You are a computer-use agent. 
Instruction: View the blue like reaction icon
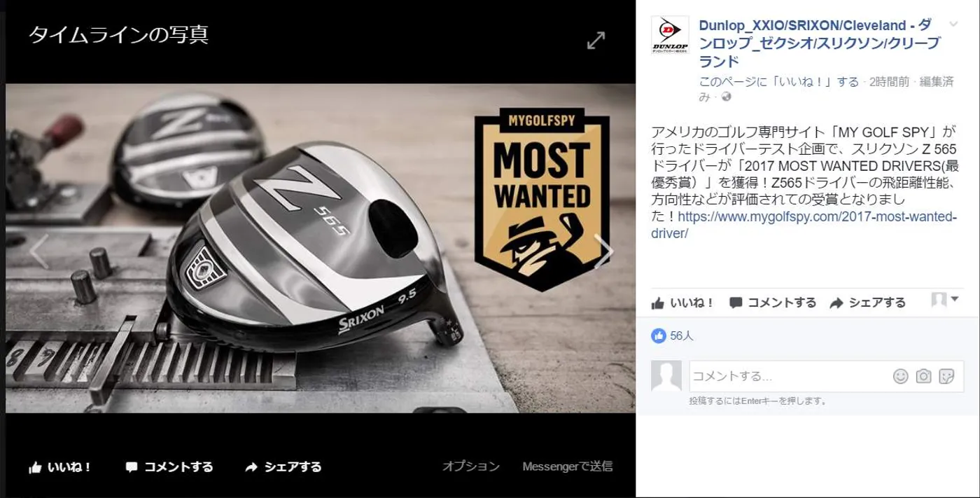tap(658, 336)
